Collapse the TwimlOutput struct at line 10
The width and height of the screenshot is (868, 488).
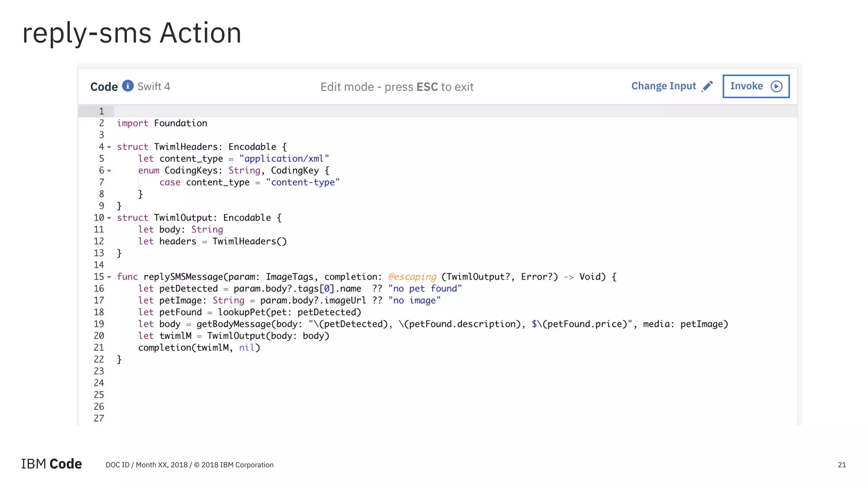[x=109, y=218]
